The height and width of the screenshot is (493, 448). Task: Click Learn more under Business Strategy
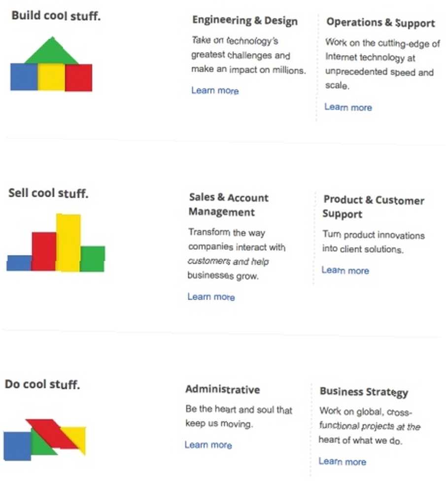(x=343, y=461)
